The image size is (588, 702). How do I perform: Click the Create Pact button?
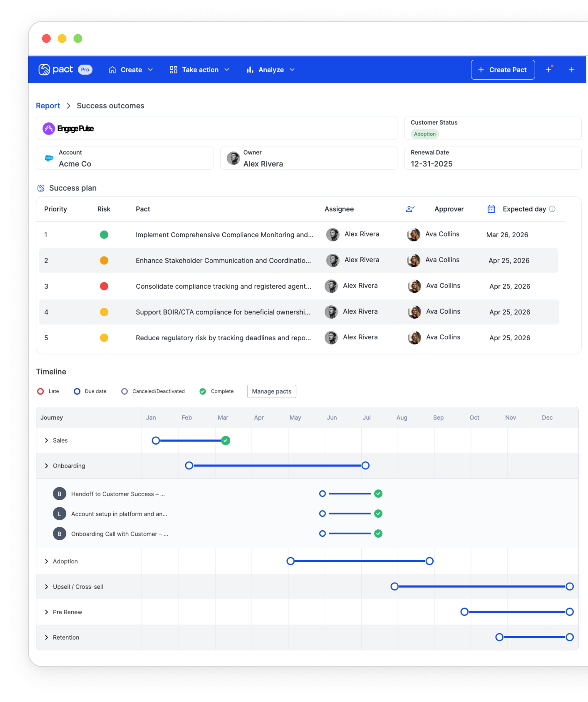click(x=503, y=69)
